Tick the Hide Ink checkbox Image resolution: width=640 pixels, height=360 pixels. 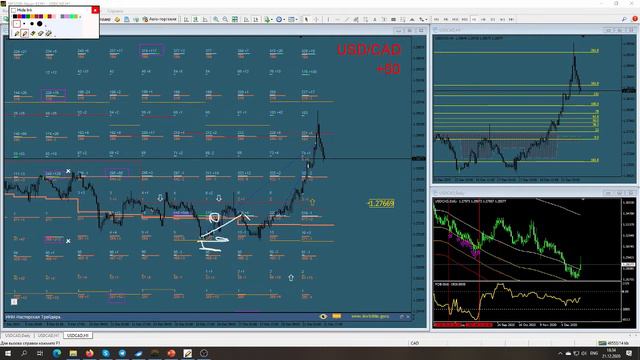click(13, 10)
